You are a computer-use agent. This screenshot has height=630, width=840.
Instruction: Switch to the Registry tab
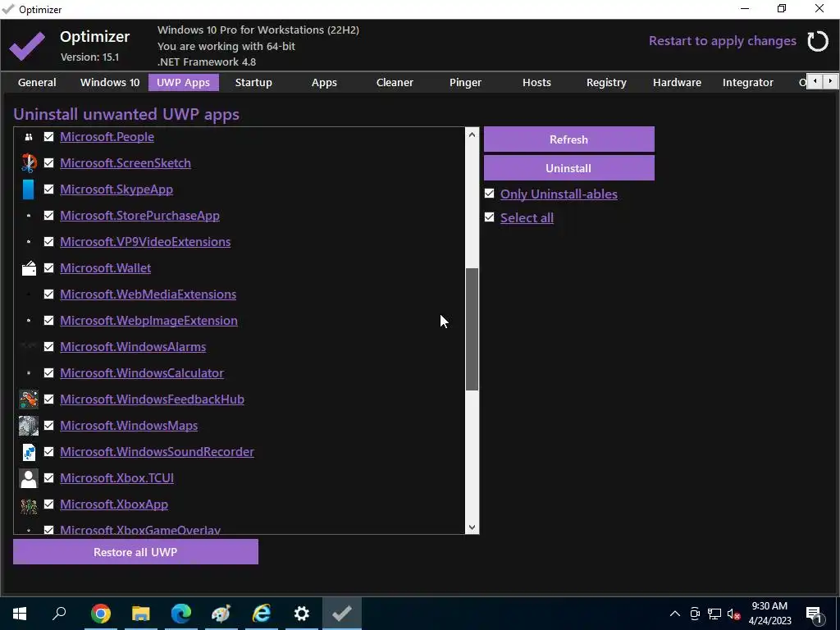tap(606, 83)
